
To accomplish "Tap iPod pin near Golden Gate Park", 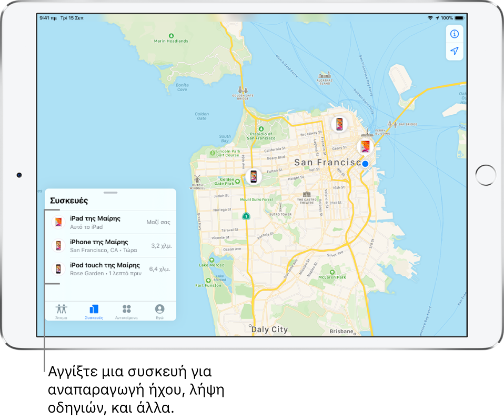I will [253, 176].
